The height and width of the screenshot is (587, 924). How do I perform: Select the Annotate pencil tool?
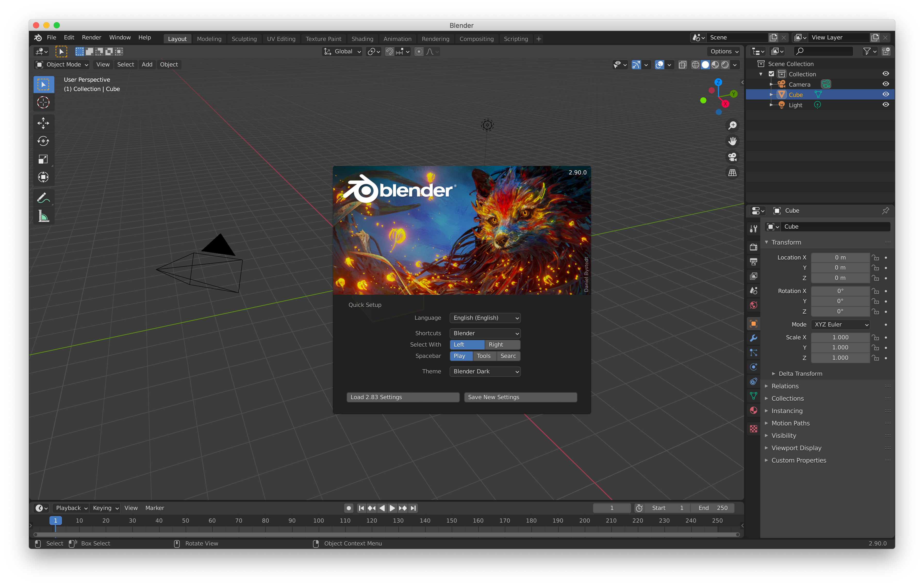[x=43, y=198]
